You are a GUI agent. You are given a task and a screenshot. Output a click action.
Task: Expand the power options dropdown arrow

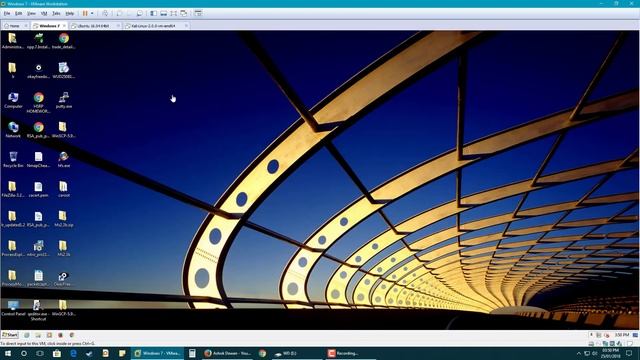pyautogui.click(x=92, y=13)
